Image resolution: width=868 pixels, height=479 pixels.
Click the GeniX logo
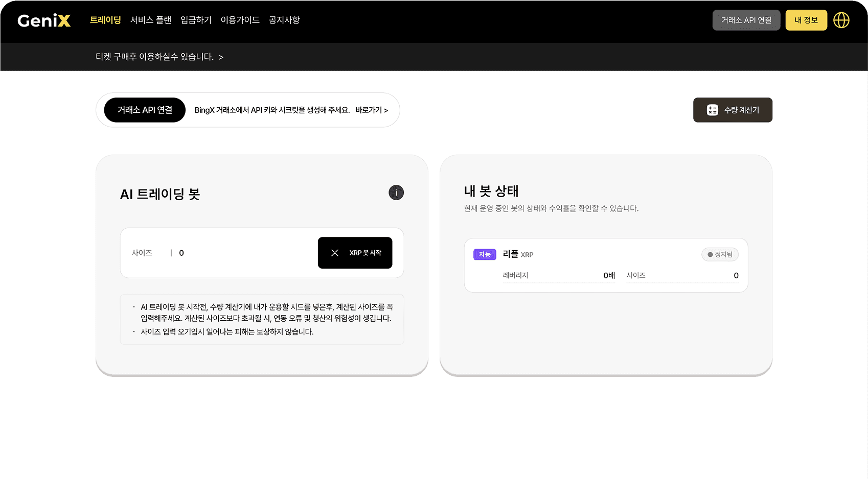click(x=44, y=20)
